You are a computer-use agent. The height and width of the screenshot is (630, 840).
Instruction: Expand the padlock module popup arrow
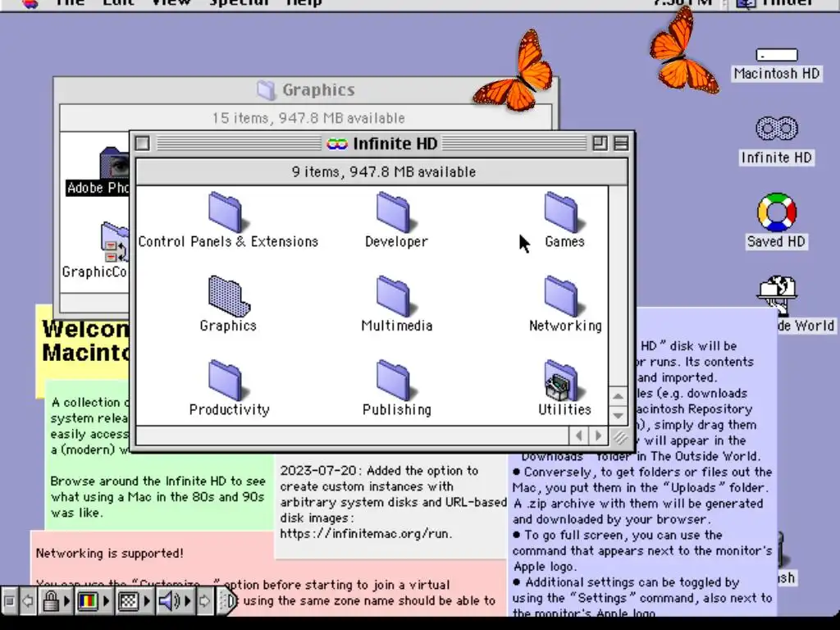click(x=66, y=601)
